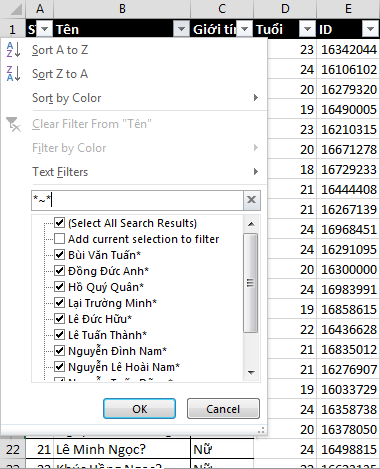380x469 pixels.
Task: Click inside the filter search field
Action: click(x=137, y=200)
